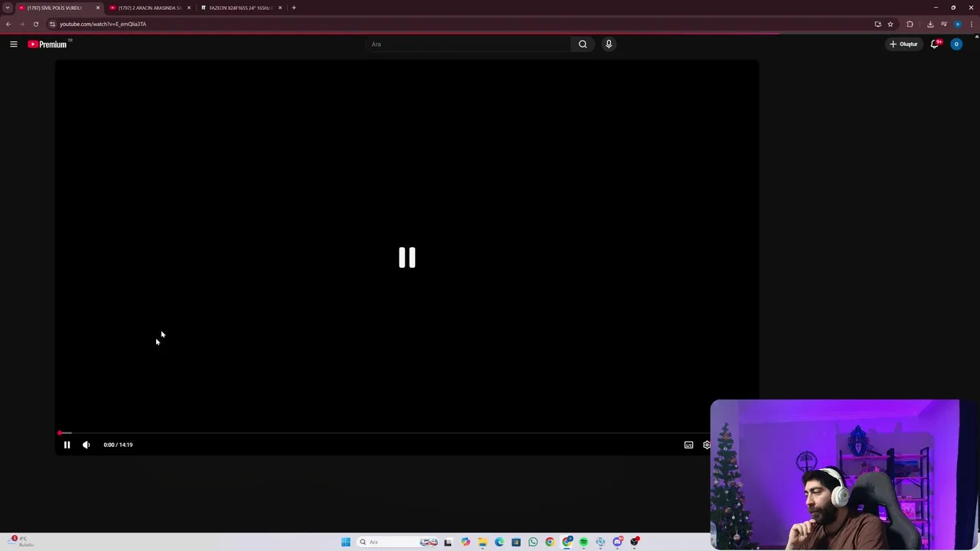Open File Explorer from the taskbar
This screenshot has width=980, height=551.
482,542
